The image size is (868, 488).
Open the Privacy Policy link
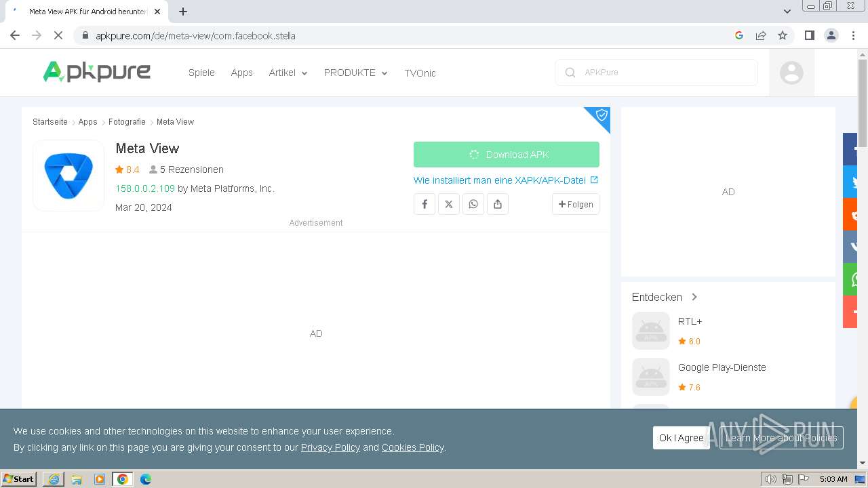click(330, 447)
